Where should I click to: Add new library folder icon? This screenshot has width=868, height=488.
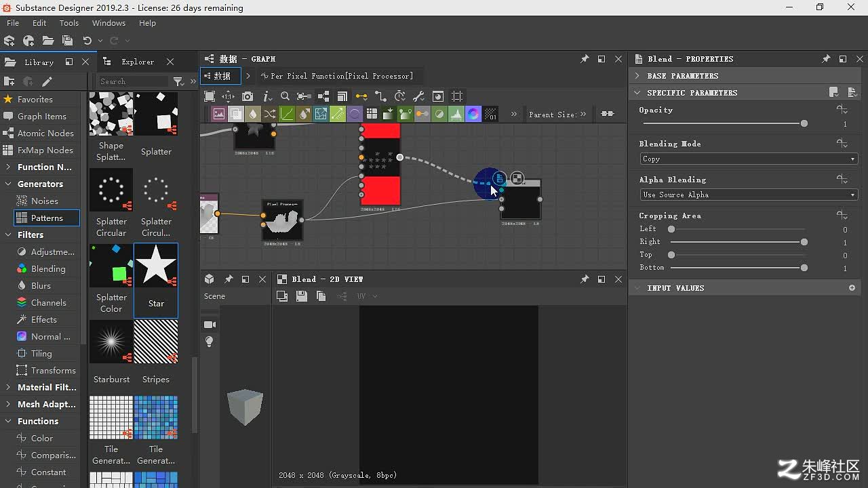[9, 81]
